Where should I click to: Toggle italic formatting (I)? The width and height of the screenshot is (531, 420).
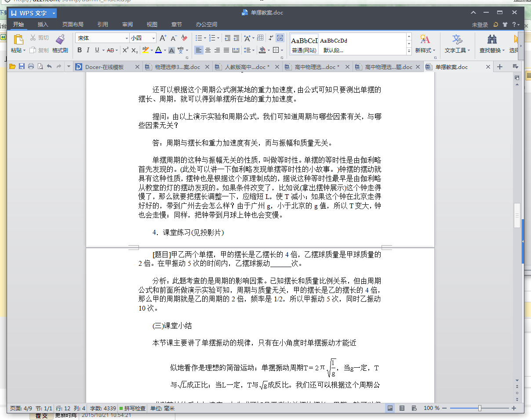click(88, 50)
